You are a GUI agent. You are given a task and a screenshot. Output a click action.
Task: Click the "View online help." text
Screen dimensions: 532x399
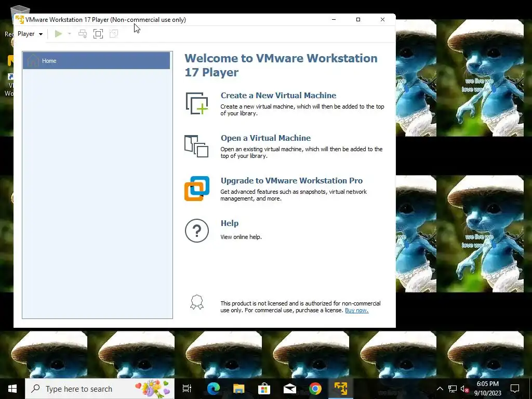(241, 237)
